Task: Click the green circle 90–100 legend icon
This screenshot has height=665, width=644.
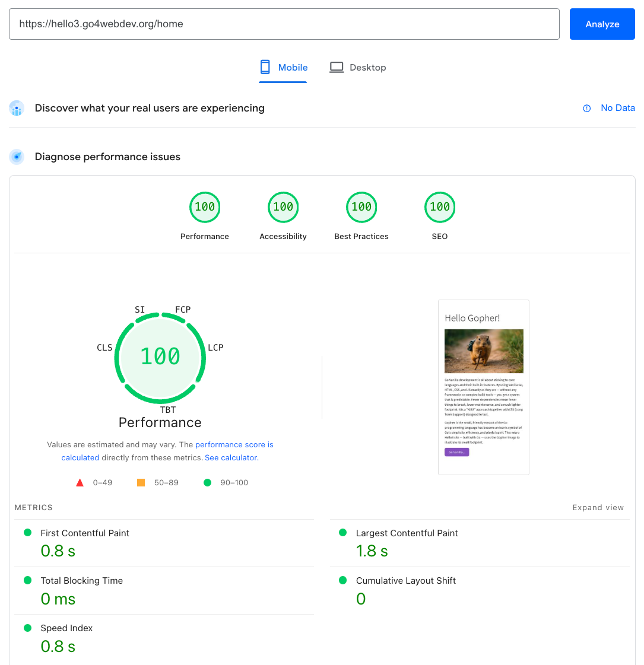Action: pyautogui.click(x=208, y=483)
